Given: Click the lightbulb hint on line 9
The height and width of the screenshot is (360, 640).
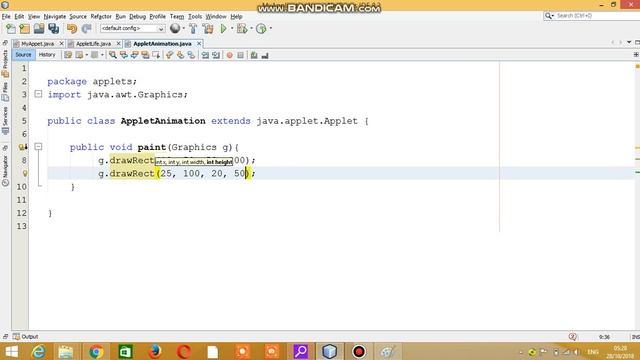Looking at the screenshot, I should coord(24,173).
